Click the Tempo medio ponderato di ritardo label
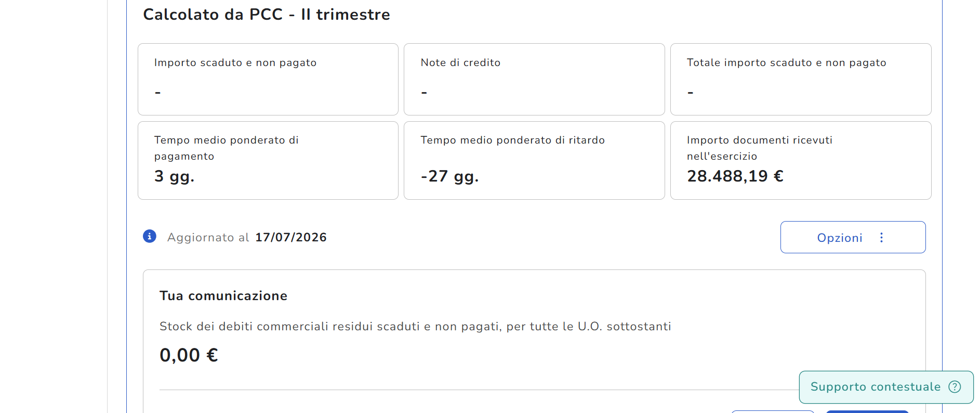Viewport: 980px width, 413px height. pyautogui.click(x=512, y=140)
